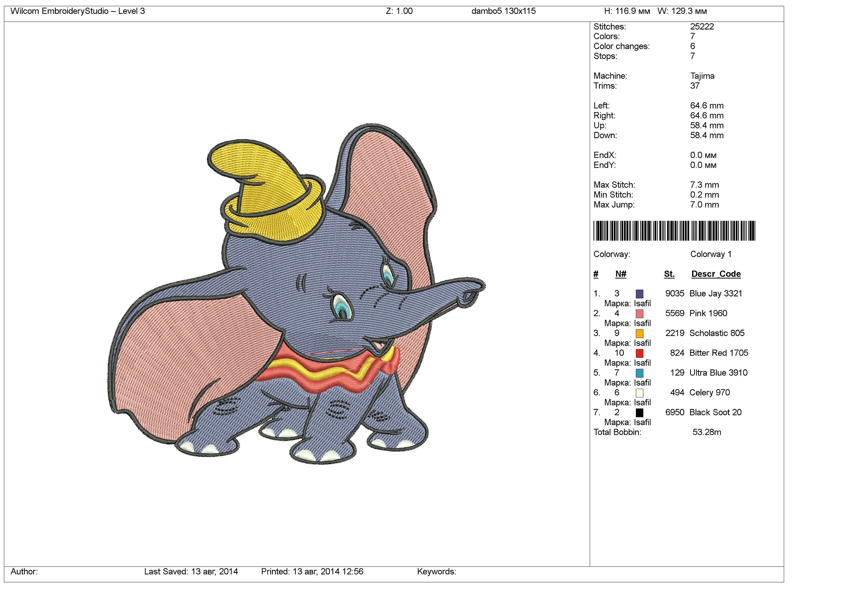The image size is (868, 614).
Task: Click the St. column header
Action: 670,274
